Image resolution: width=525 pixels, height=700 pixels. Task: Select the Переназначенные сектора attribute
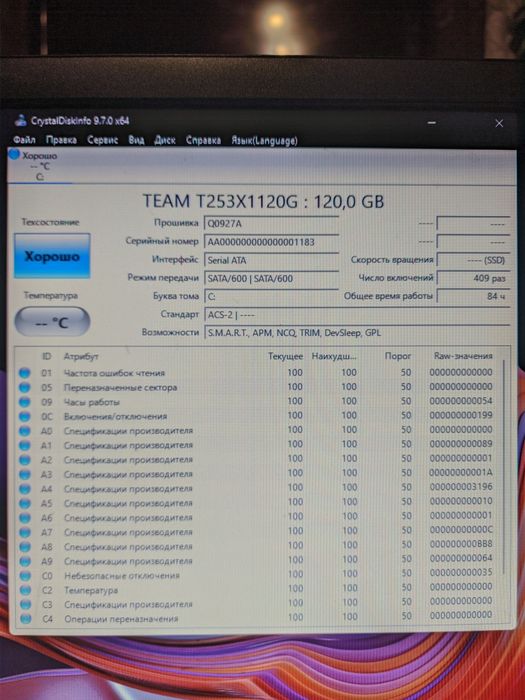pos(120,388)
